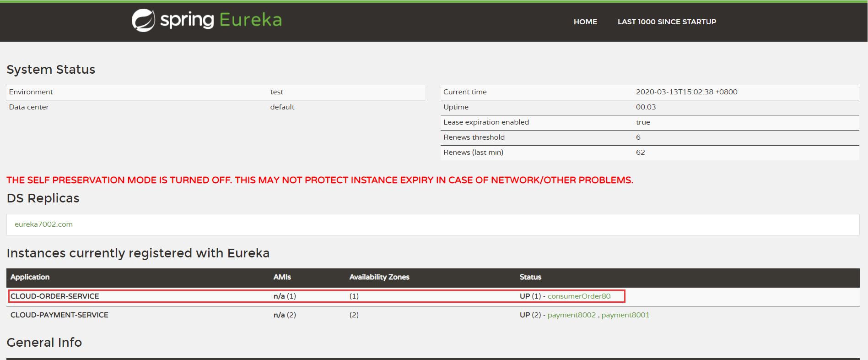
Task: Click the DS Replicas heading
Action: pos(43,198)
